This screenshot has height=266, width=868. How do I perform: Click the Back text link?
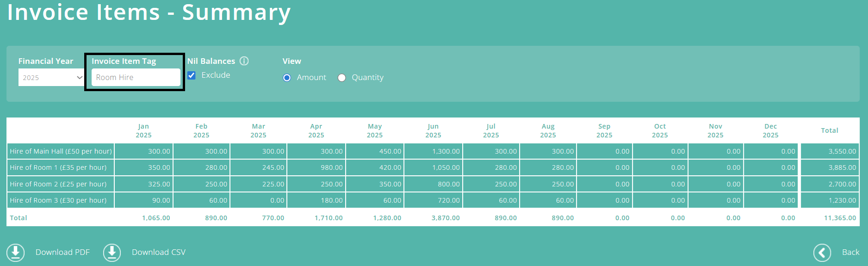(x=850, y=252)
